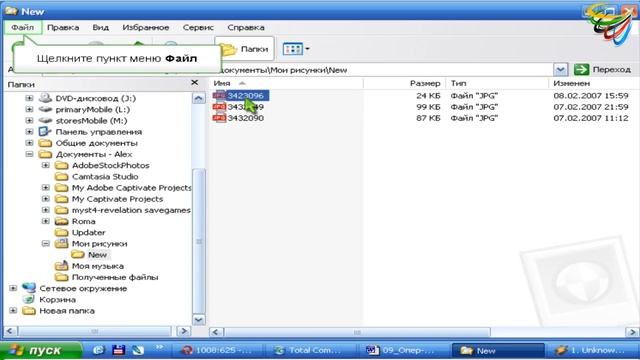Select Моя музыка folder in tree
Viewport: 640px width, 360px height.
(98, 266)
